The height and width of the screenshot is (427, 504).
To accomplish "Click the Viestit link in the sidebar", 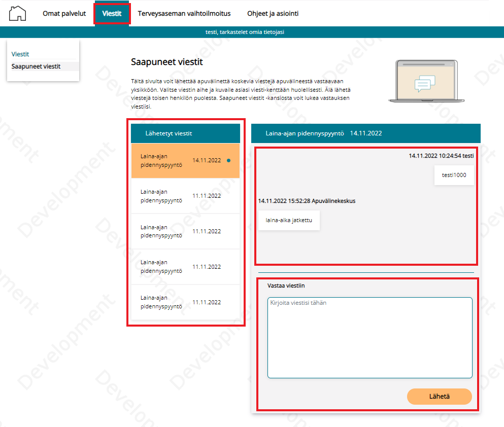I will [x=20, y=54].
